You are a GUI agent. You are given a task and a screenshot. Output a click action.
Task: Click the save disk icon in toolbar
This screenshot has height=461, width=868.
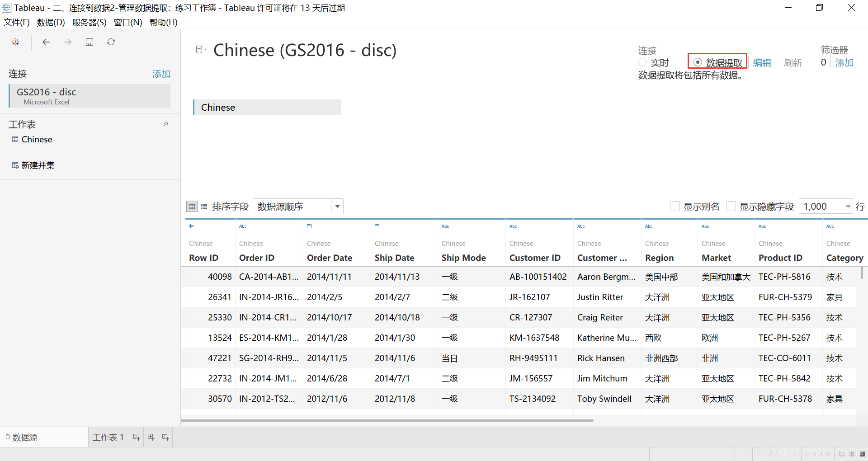[90, 42]
